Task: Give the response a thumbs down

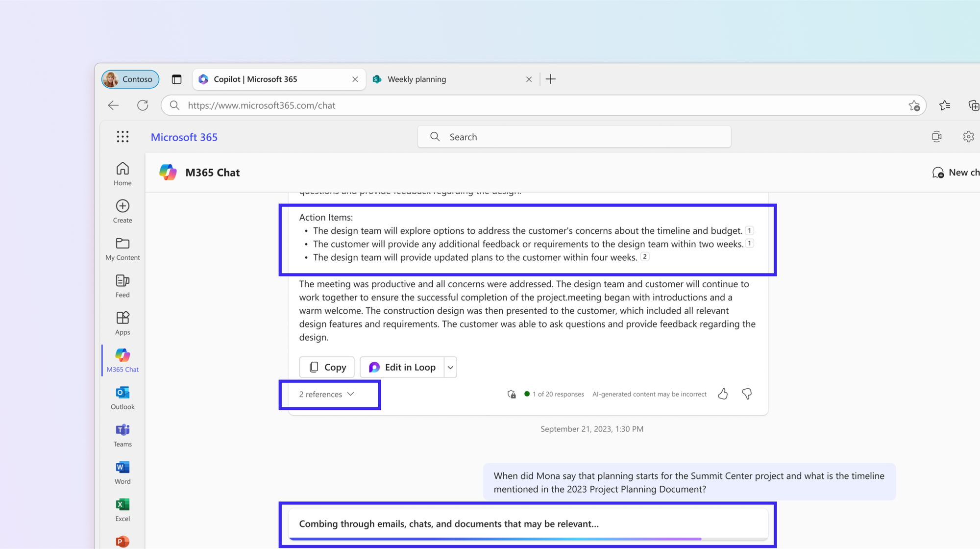Action: [747, 394]
